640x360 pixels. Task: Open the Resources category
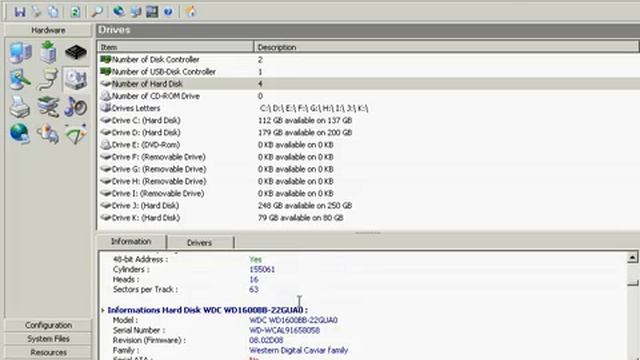coord(48,352)
